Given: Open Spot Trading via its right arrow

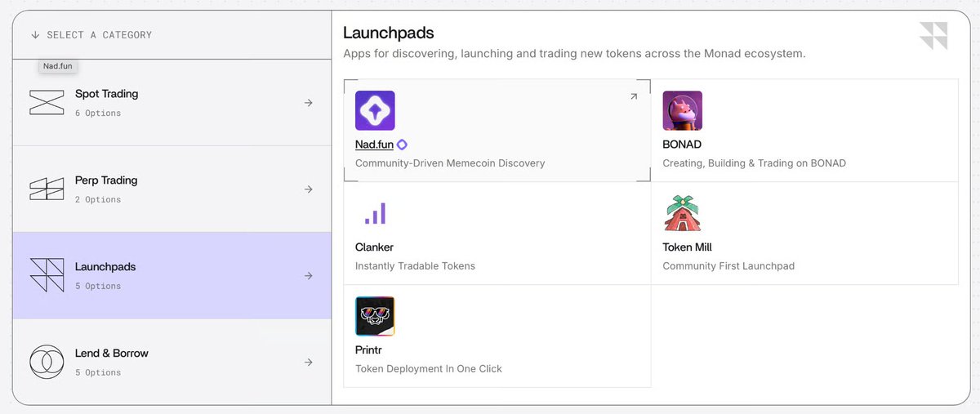Looking at the screenshot, I should click(x=308, y=103).
